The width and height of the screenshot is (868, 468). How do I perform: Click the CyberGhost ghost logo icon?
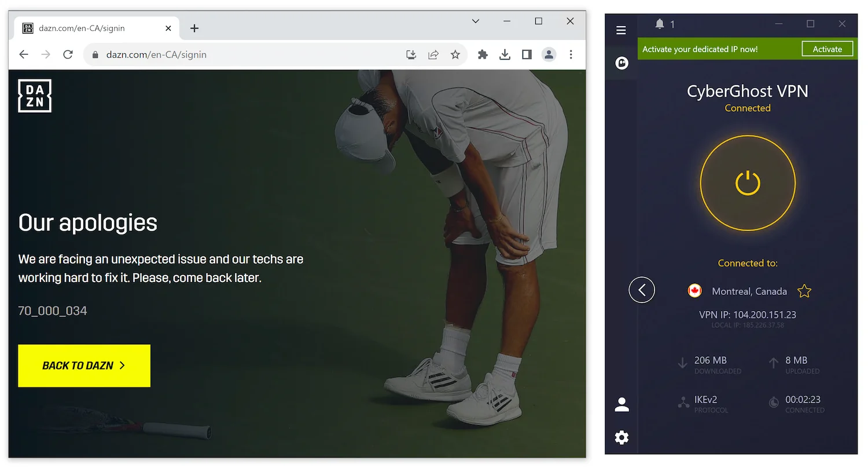pos(622,63)
